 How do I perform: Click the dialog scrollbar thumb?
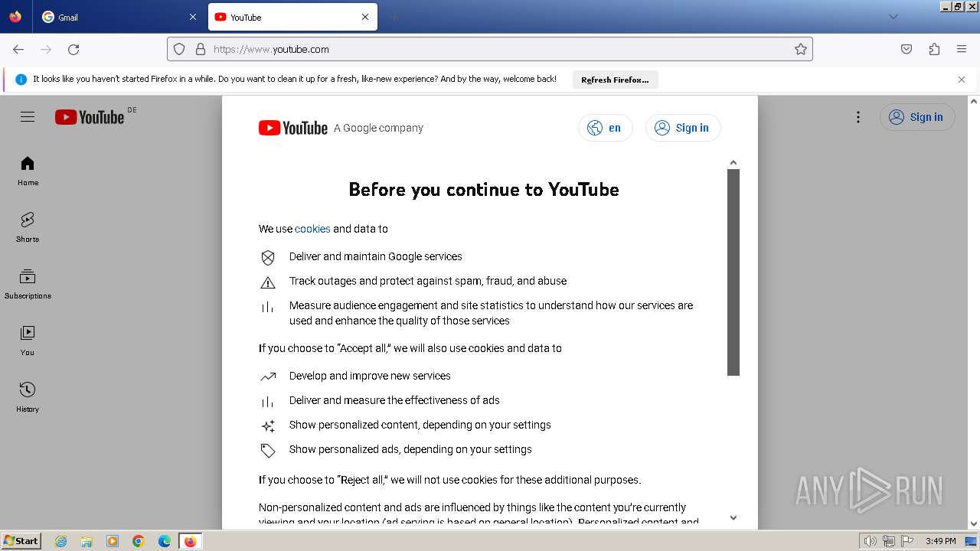pos(733,272)
